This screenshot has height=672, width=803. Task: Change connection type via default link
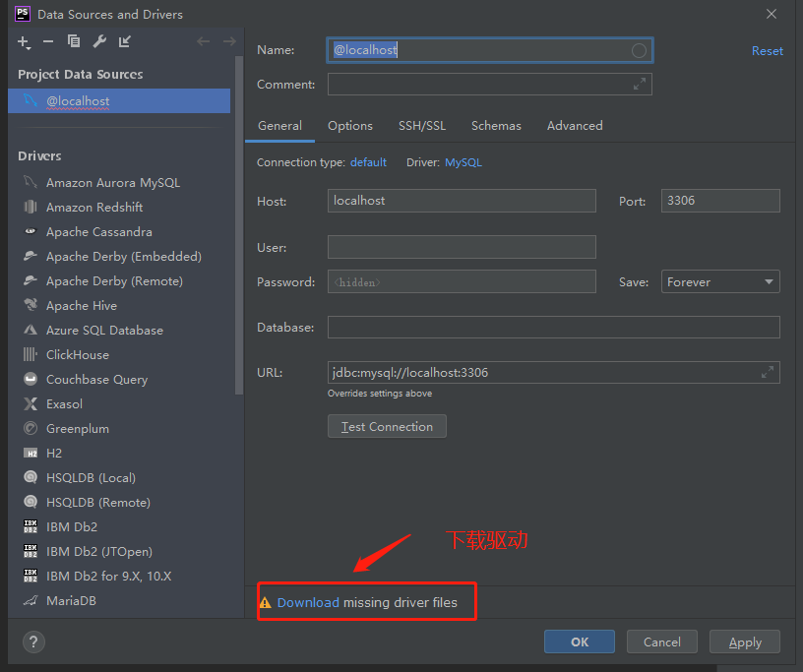pyautogui.click(x=368, y=162)
